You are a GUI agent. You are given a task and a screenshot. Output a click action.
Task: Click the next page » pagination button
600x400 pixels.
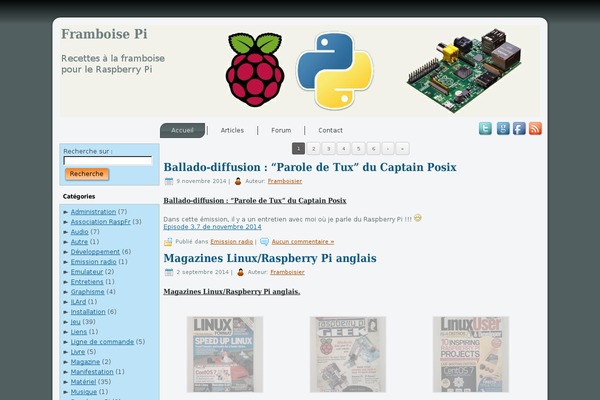click(x=402, y=149)
